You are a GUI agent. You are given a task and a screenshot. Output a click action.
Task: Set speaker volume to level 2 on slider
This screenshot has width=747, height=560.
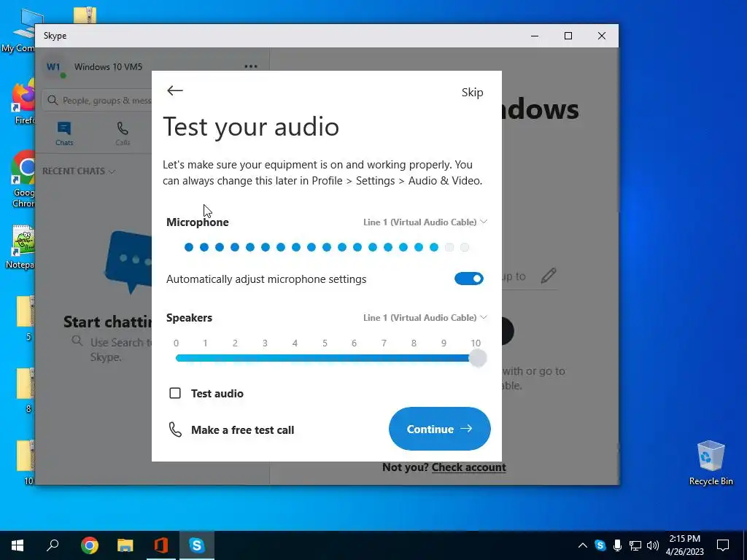(x=236, y=358)
